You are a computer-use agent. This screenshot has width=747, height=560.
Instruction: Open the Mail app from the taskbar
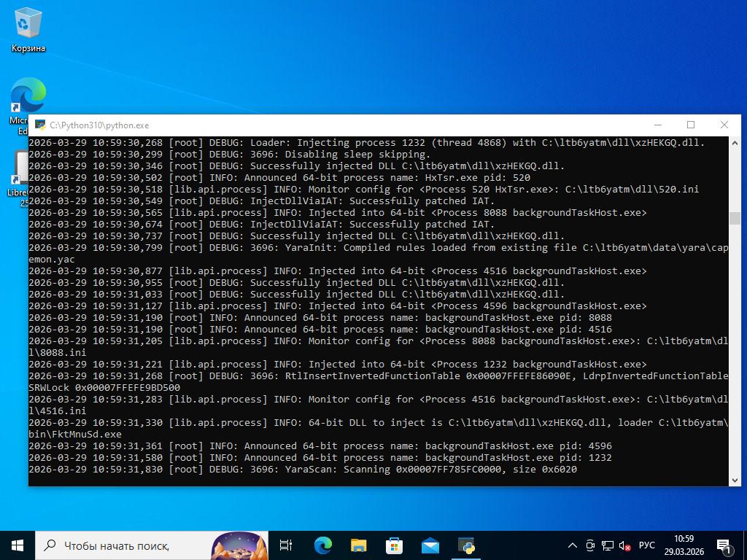(x=430, y=545)
